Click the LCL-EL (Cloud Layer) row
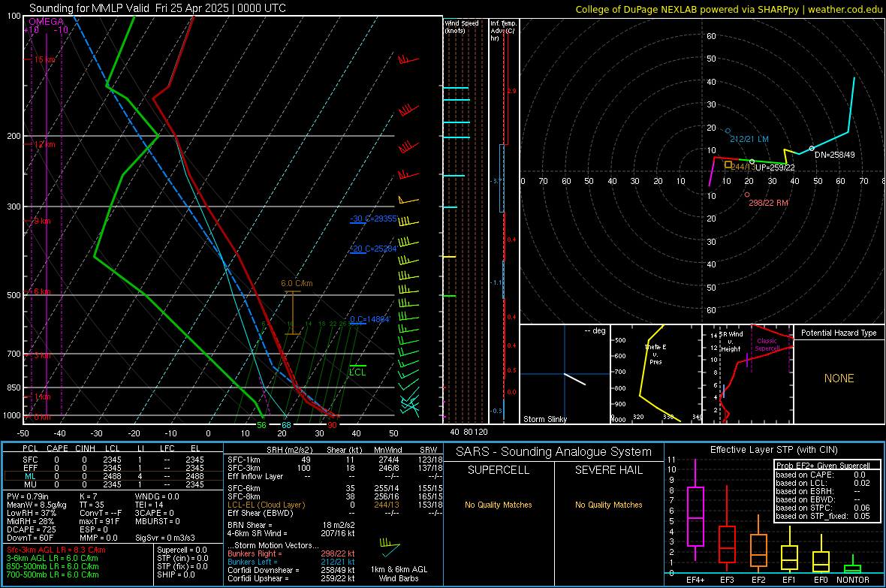The image size is (886, 588). click(335, 505)
